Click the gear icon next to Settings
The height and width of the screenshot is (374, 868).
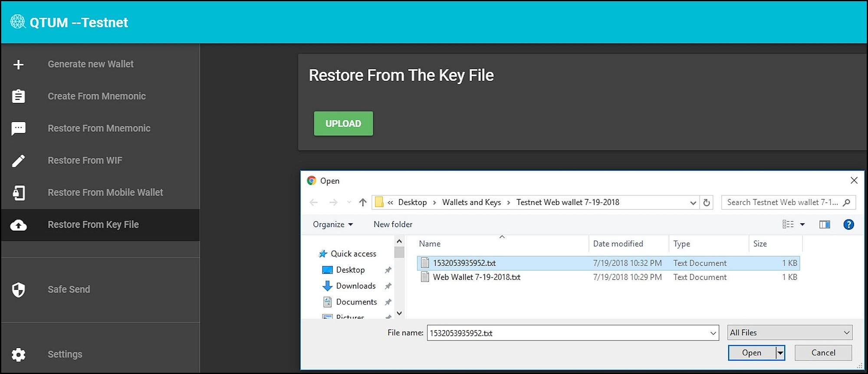(18, 354)
